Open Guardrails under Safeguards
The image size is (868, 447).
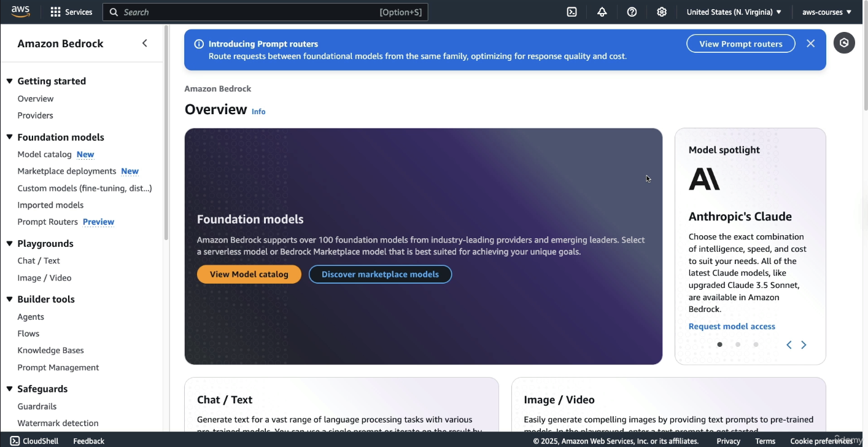click(37, 406)
